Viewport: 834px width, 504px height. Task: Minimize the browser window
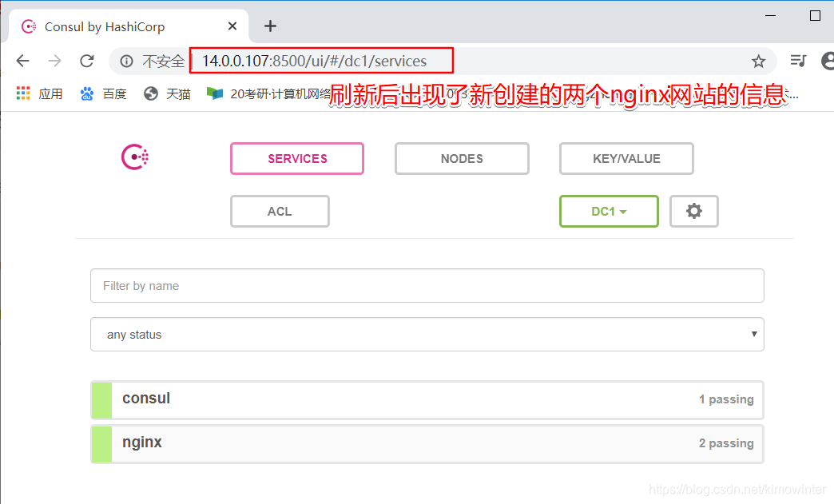coord(770,15)
